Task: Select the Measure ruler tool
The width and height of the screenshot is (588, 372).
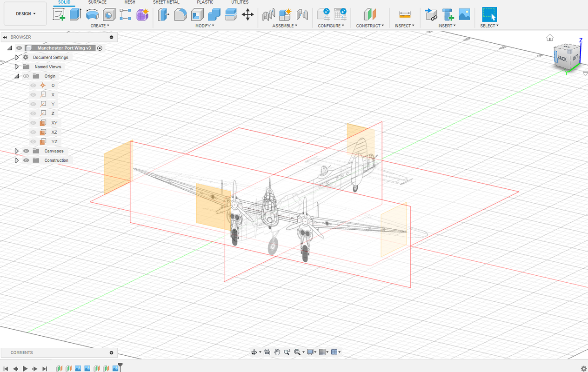Action: coord(405,14)
